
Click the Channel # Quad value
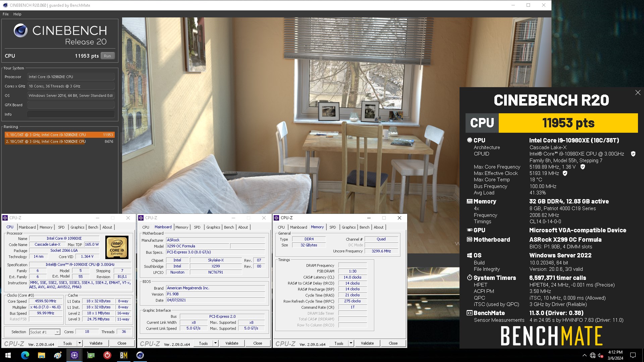381,239
